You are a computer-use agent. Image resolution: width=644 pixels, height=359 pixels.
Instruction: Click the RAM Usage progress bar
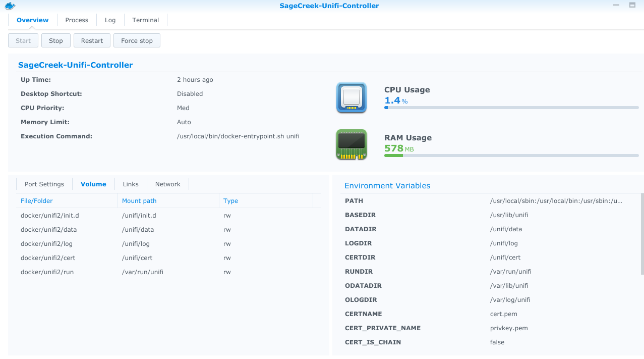click(511, 156)
